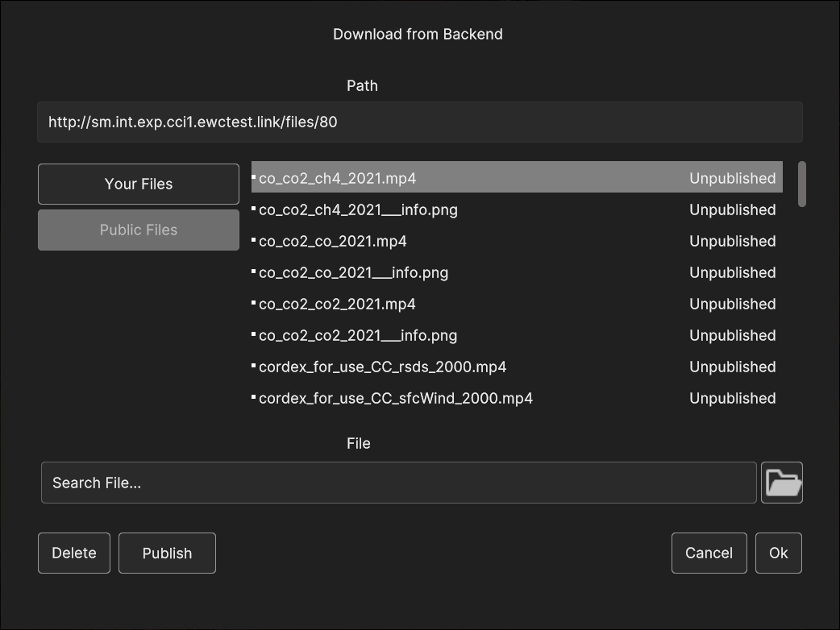The height and width of the screenshot is (630, 840).
Task: Pick co_co2_co2_2021.mp4 file
Action: click(x=517, y=304)
